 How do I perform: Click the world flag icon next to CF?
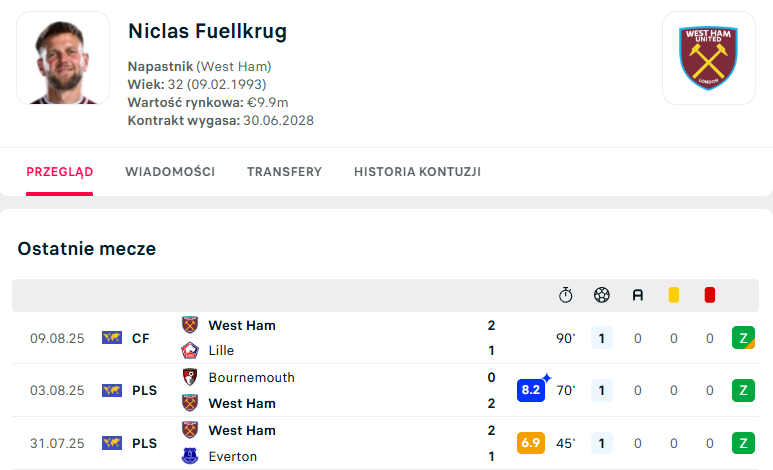[x=112, y=338]
